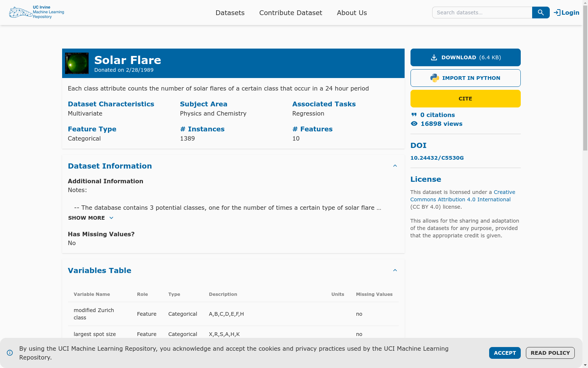Focus the Search datasets field
588x368 pixels.
click(x=482, y=13)
